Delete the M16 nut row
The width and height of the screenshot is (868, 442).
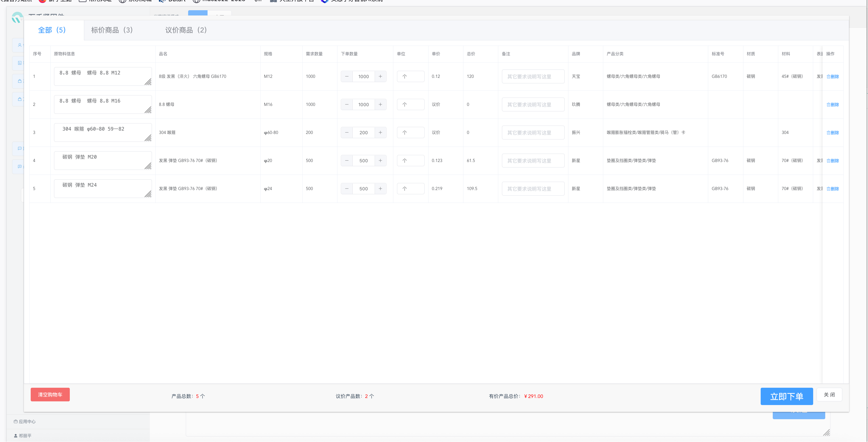pyautogui.click(x=832, y=105)
